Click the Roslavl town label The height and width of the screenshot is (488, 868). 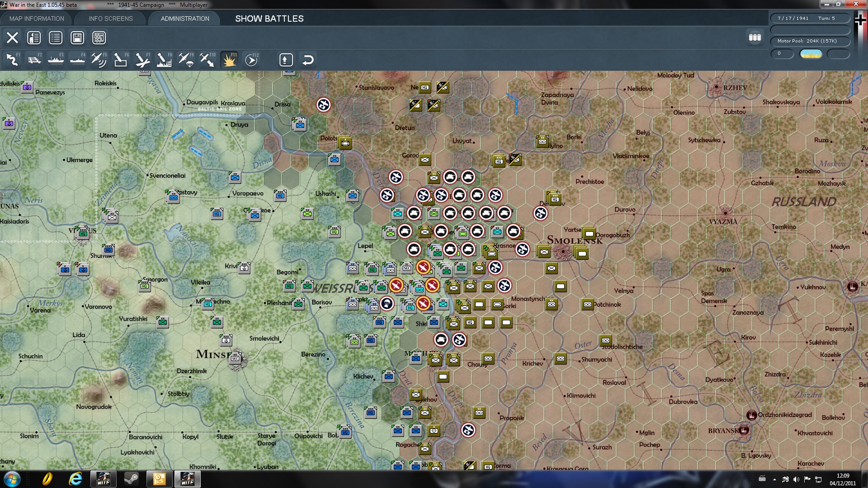[614, 382]
